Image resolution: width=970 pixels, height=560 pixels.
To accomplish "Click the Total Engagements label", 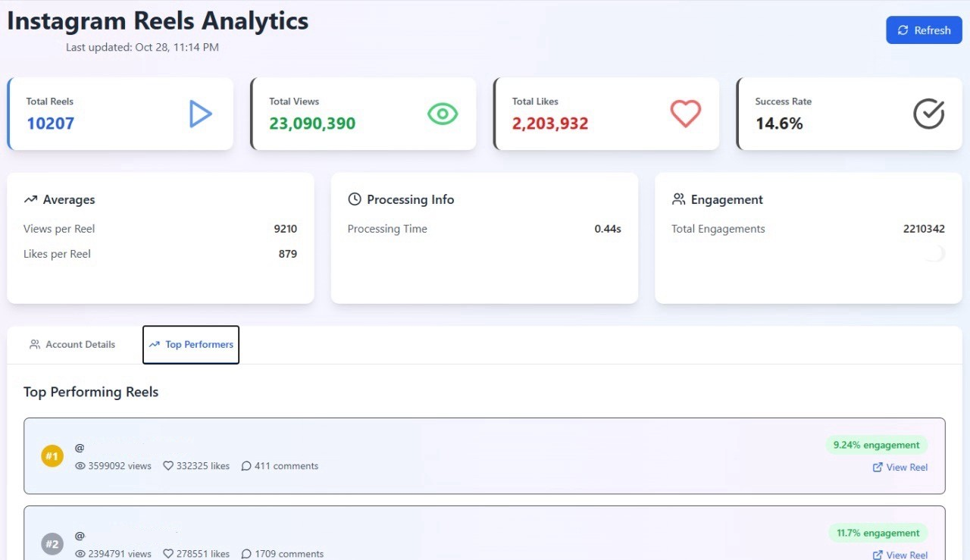I will click(718, 229).
